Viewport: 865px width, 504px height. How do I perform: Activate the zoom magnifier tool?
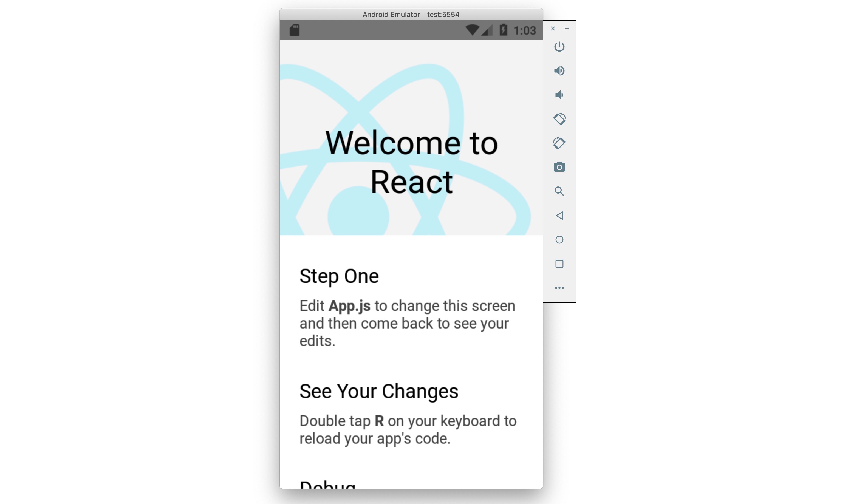559,191
